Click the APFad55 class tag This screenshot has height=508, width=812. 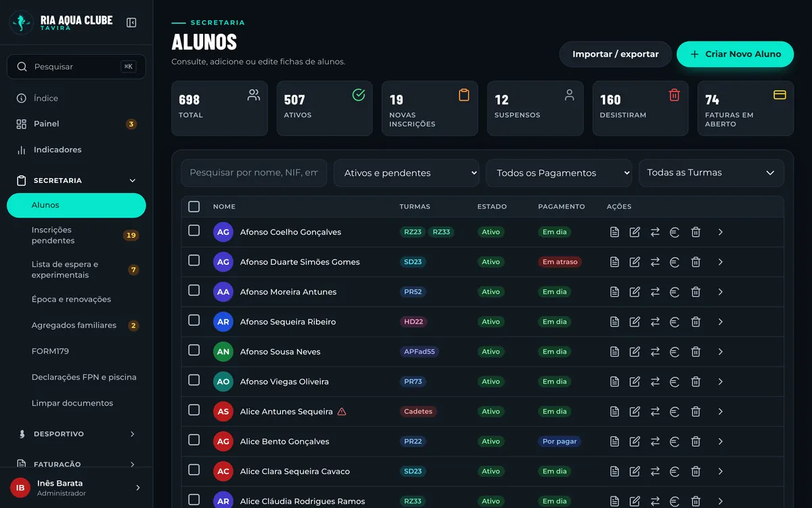pos(420,352)
